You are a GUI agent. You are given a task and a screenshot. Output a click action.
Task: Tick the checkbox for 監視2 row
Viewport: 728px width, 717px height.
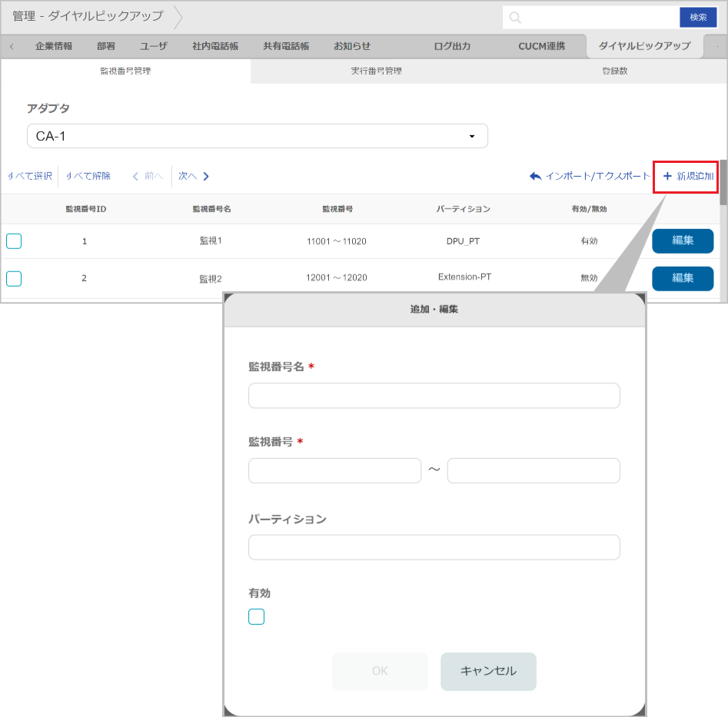click(x=14, y=278)
